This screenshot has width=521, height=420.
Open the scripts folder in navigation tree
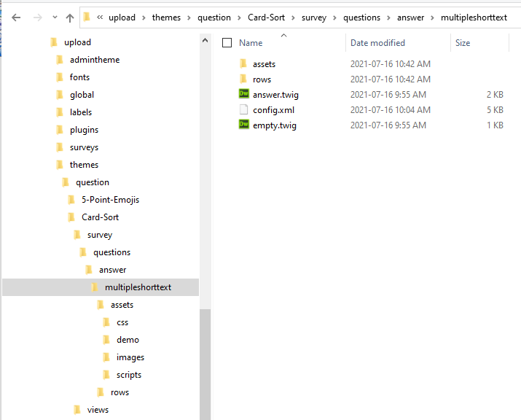coord(128,374)
